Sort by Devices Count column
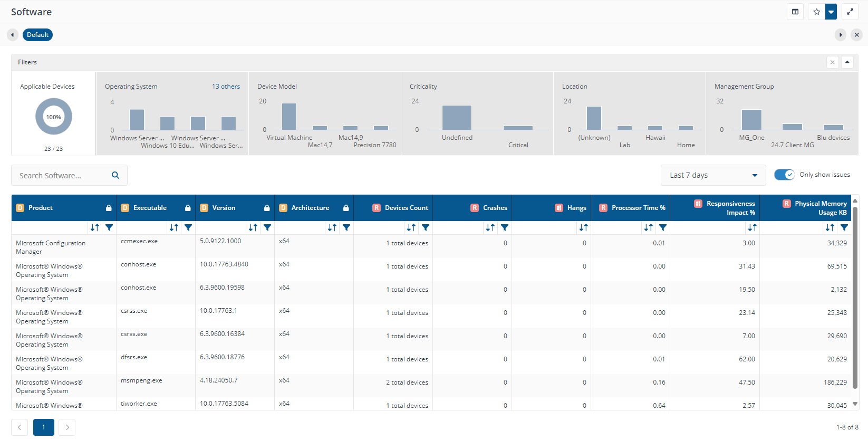The image size is (868, 440). click(411, 227)
